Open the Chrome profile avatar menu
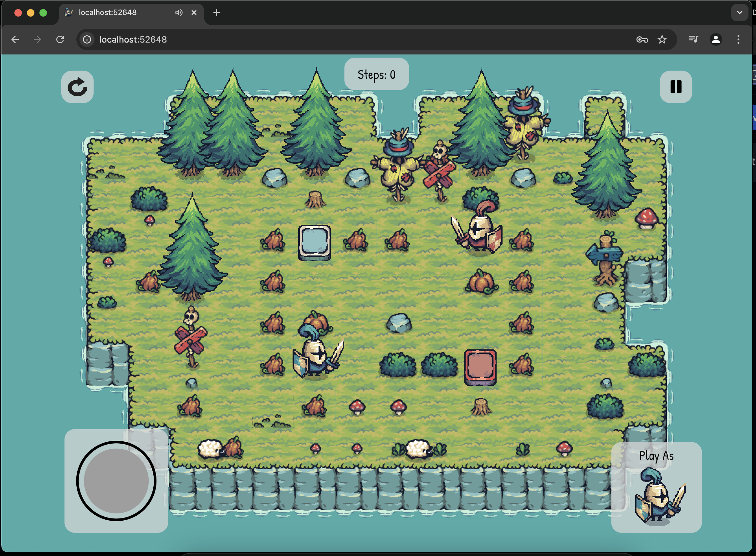The image size is (756, 556). click(716, 39)
